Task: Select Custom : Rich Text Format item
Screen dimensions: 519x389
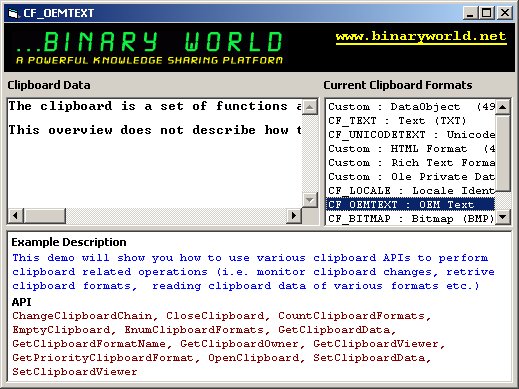Action: 410,163
